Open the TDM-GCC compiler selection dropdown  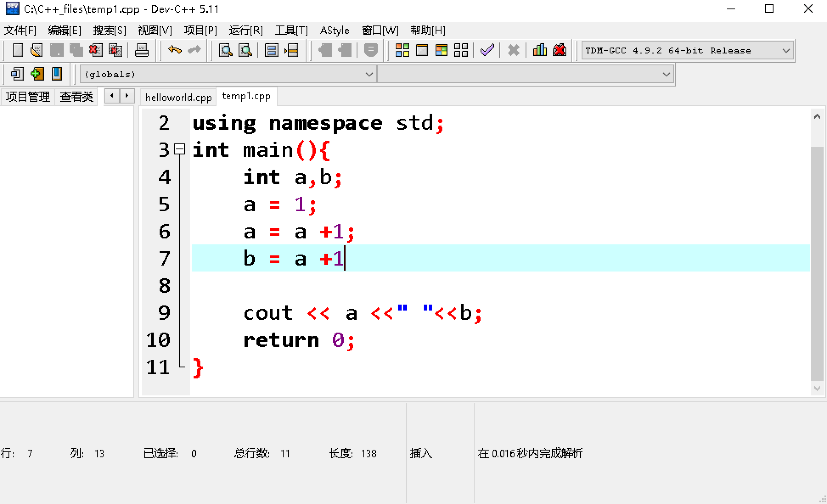click(x=786, y=50)
